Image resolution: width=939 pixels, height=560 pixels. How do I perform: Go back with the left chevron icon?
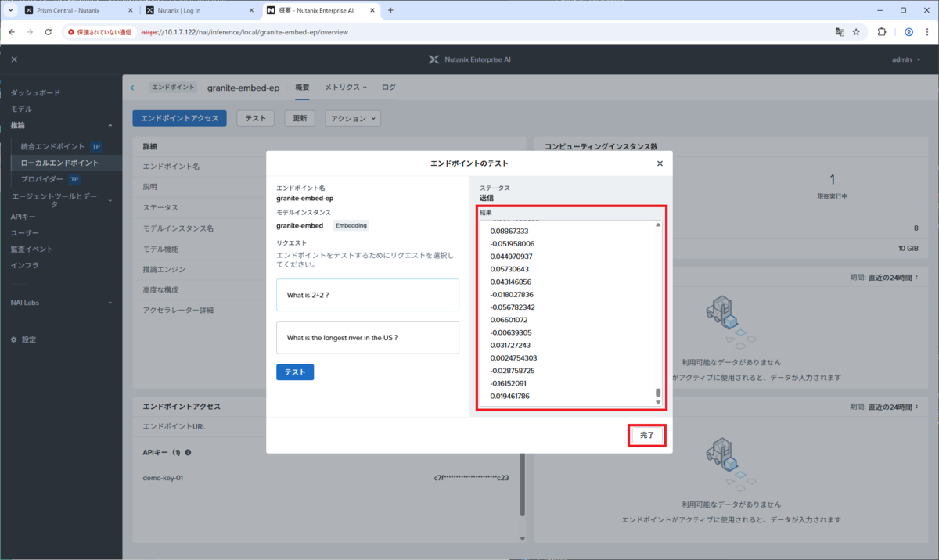tap(132, 88)
